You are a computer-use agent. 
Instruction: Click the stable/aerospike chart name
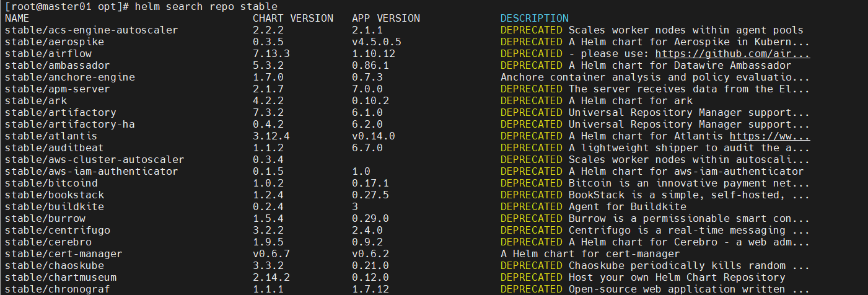coord(54,42)
